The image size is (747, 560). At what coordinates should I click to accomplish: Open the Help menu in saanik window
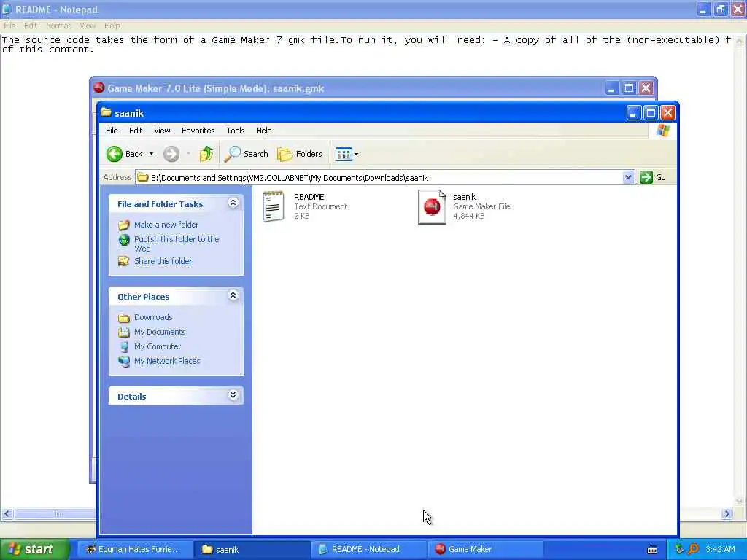tap(264, 131)
